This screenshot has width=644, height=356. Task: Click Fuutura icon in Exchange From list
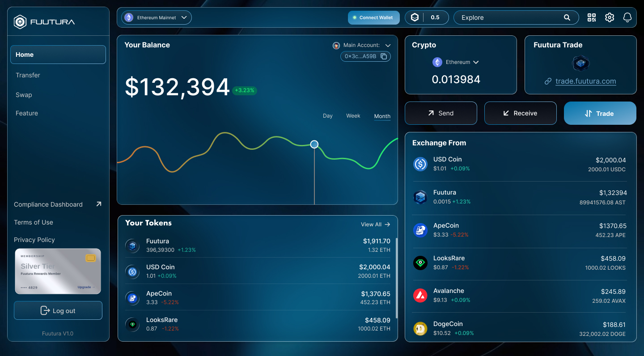[x=420, y=197]
